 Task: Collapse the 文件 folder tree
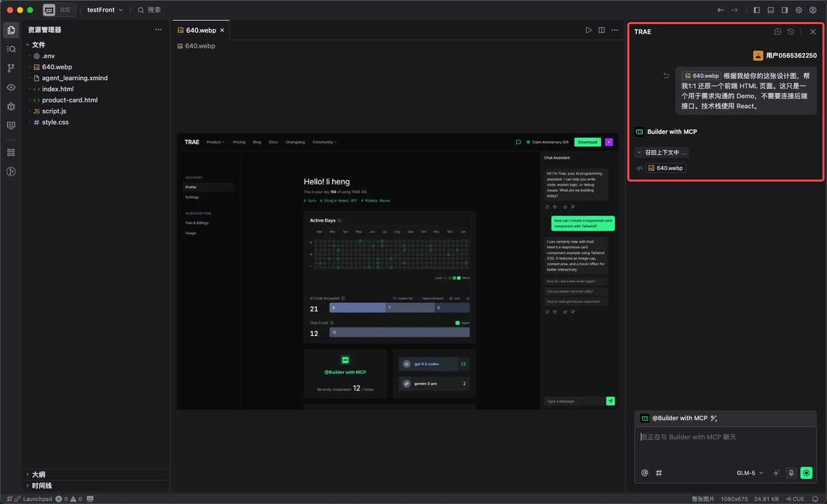point(38,45)
